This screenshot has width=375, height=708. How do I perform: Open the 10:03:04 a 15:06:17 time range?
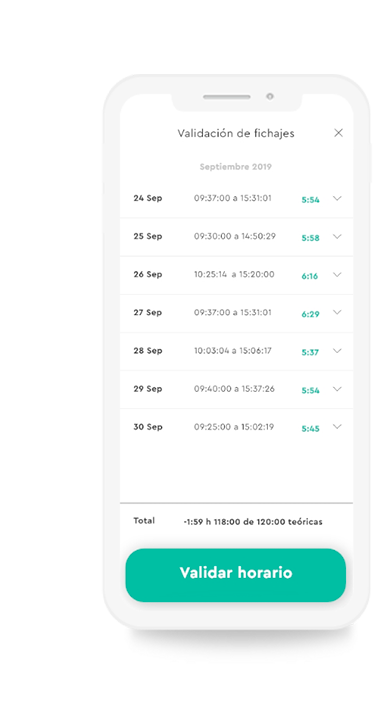click(233, 351)
